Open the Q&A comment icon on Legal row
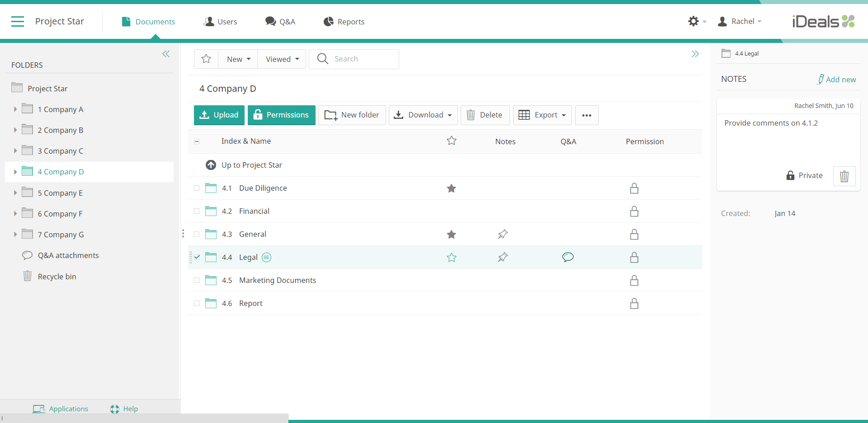868x423 pixels. pos(568,257)
